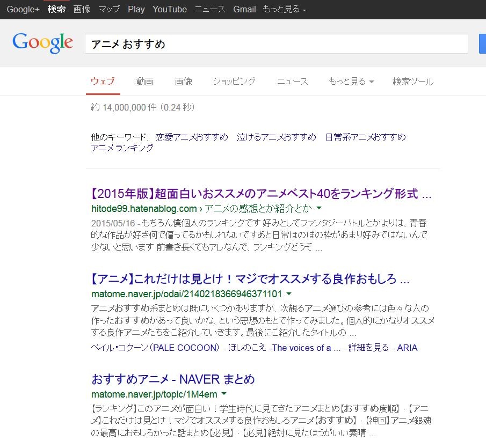Expand the arrow next to matome.naver.jp/odai URL
The height and width of the screenshot is (448, 486).
[289, 293]
